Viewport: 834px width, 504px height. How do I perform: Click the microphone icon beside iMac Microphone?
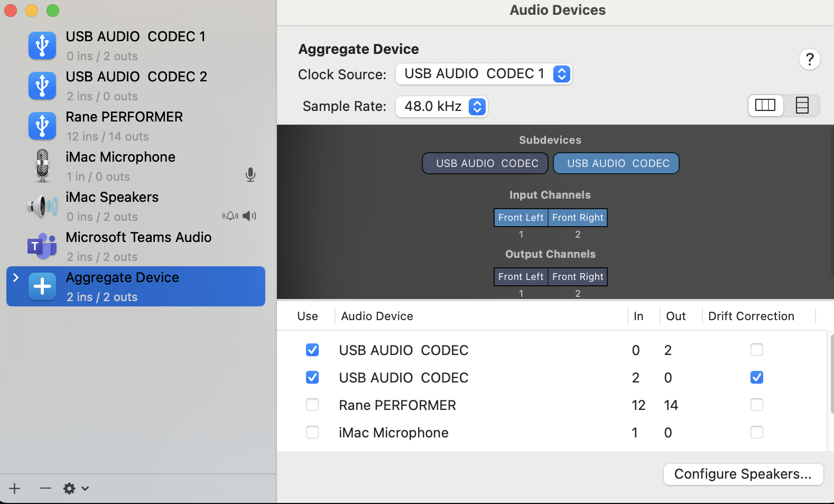click(x=42, y=166)
